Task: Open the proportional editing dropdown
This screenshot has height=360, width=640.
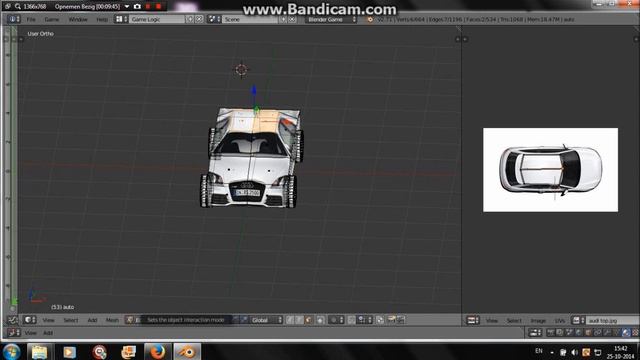Action: 337,320
